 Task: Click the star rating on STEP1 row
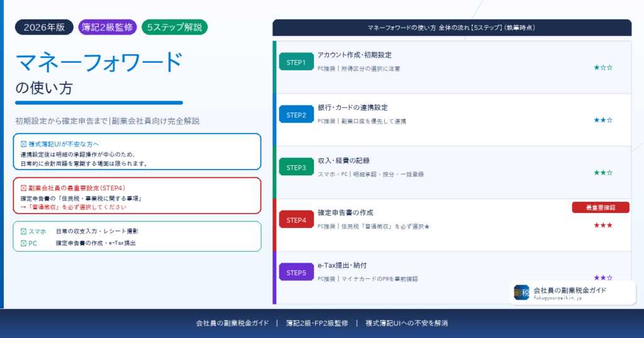tap(603, 67)
